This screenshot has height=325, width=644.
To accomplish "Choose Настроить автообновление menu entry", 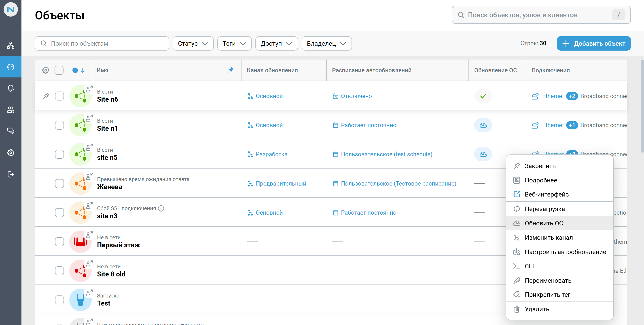I will (x=559, y=252).
